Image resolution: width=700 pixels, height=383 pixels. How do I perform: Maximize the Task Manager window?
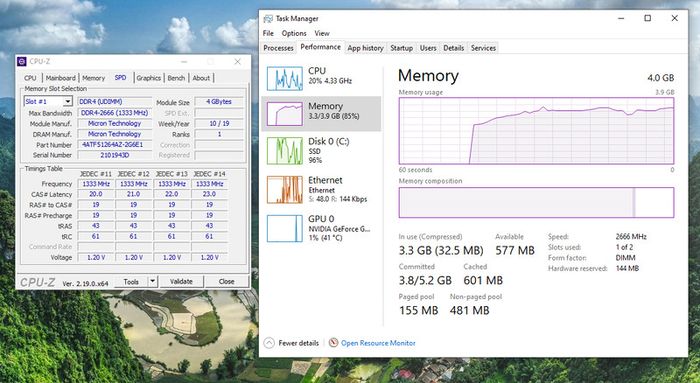coord(647,18)
